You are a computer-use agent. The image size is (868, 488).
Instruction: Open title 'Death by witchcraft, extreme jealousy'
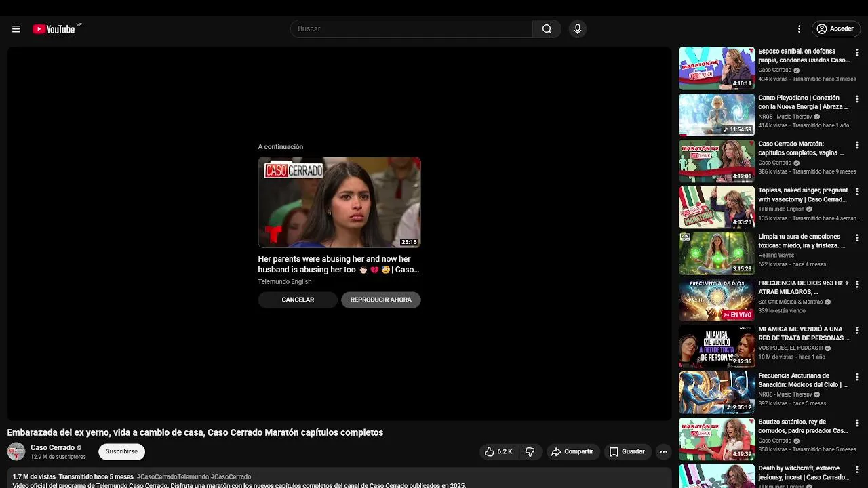pos(804,472)
